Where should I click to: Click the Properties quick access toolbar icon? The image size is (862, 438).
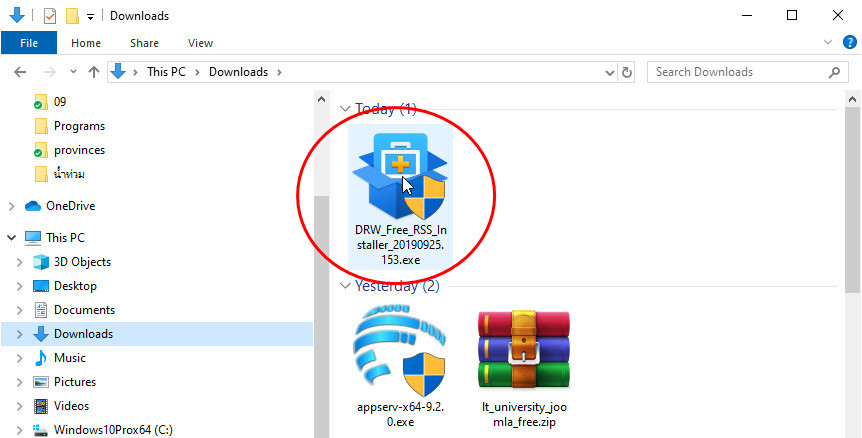[x=50, y=16]
